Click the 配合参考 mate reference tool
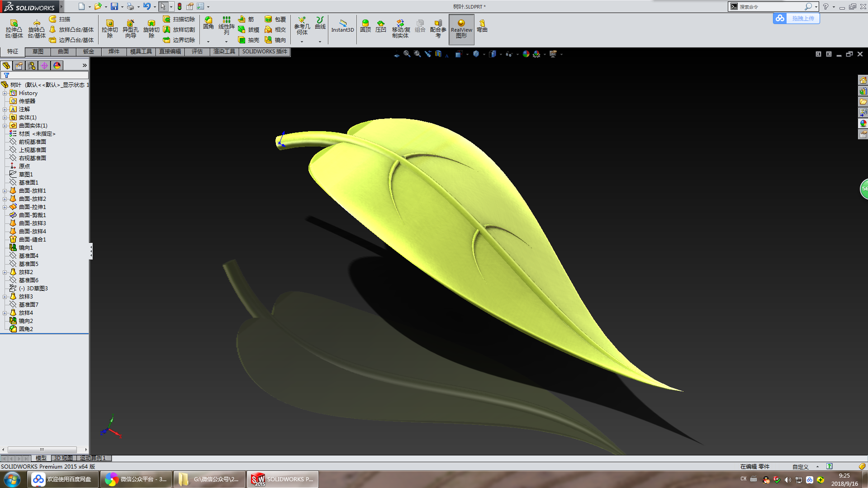 coord(438,28)
